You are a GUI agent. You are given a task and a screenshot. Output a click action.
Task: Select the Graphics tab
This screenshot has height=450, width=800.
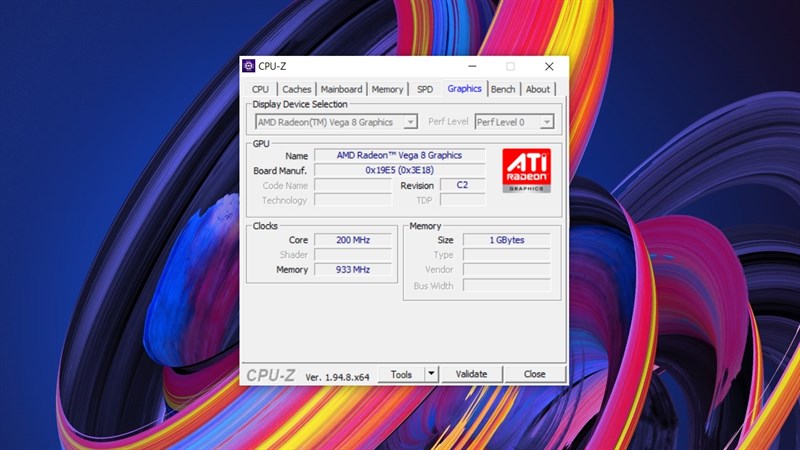[464, 89]
